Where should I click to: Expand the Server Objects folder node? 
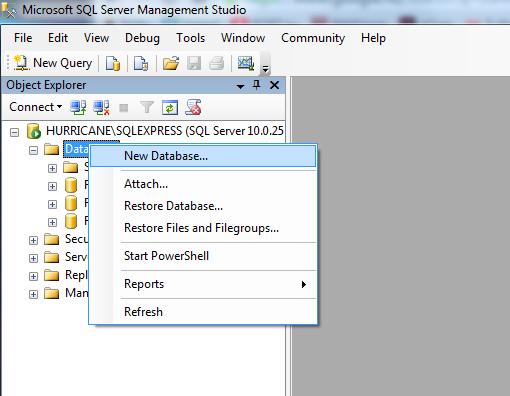[33, 258]
